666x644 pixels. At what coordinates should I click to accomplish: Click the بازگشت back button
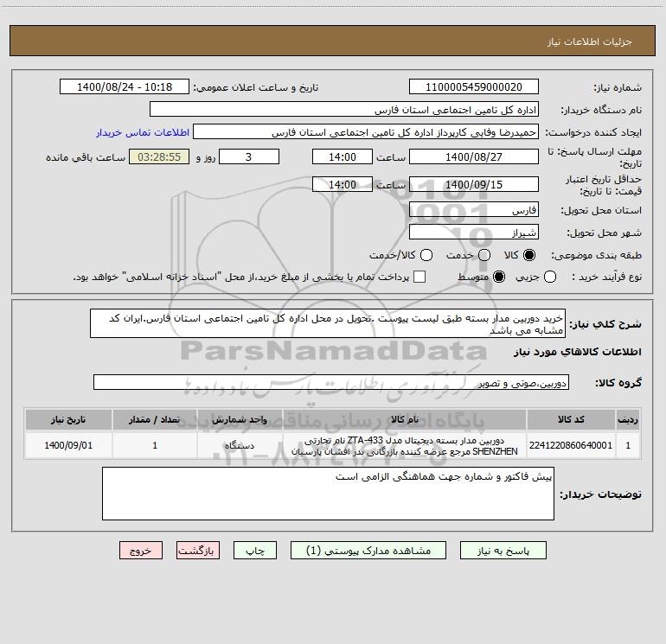tap(198, 551)
